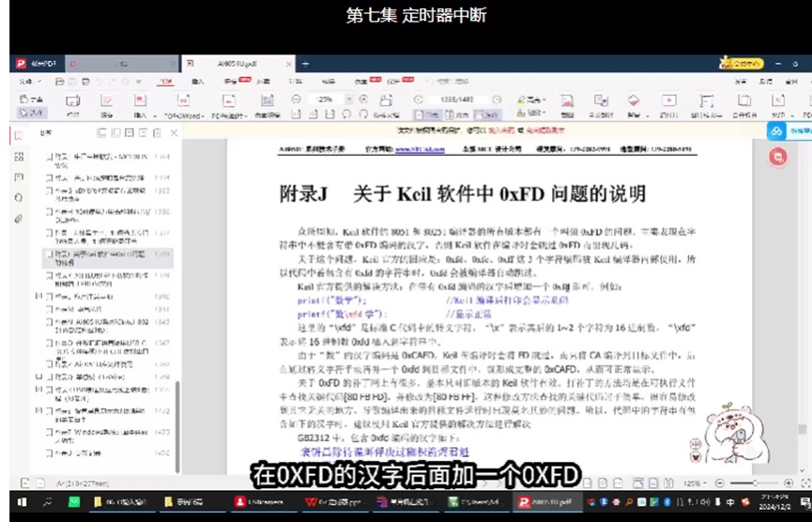Switch to single page (单页) view
The image size is (812, 522).
click(x=428, y=115)
